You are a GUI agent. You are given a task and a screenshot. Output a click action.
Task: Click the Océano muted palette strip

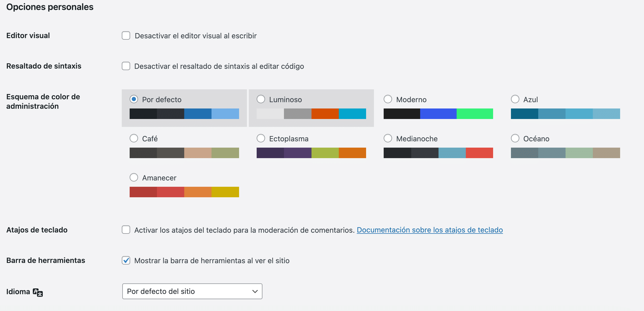pyautogui.click(x=565, y=153)
